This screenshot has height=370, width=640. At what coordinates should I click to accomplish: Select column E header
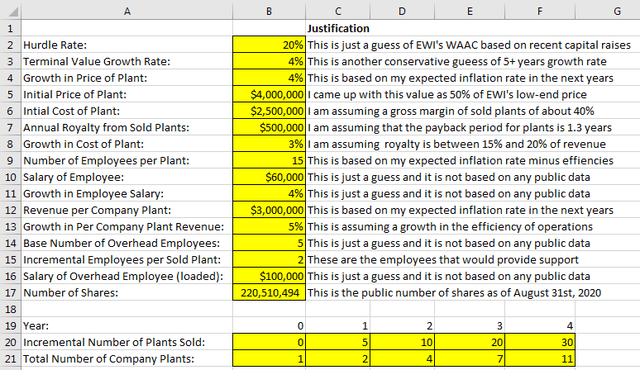[x=469, y=11]
